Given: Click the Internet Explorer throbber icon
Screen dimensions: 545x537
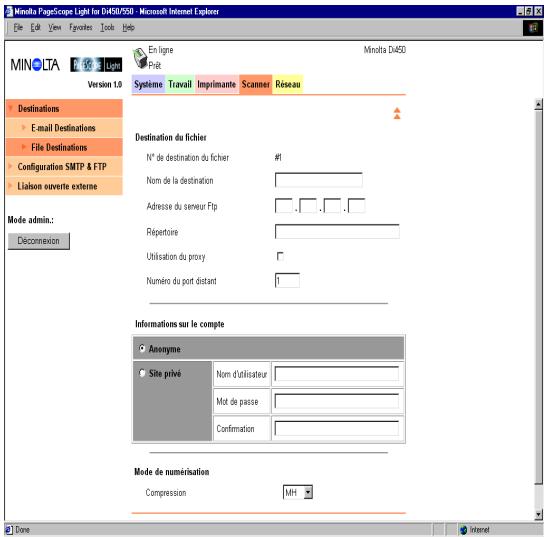Looking at the screenshot, I should [533, 28].
